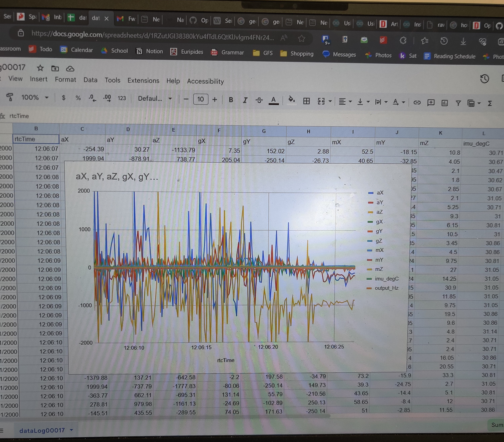Insert chart icon

pyautogui.click(x=444, y=103)
